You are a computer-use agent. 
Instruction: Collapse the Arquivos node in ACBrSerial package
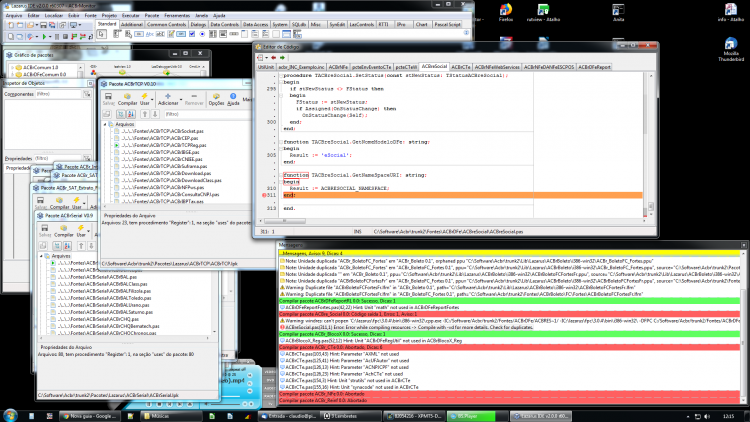[41, 256]
